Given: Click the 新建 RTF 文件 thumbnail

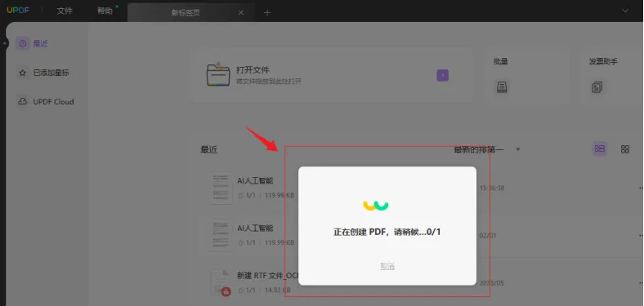Looking at the screenshot, I should pyautogui.click(x=220, y=282).
